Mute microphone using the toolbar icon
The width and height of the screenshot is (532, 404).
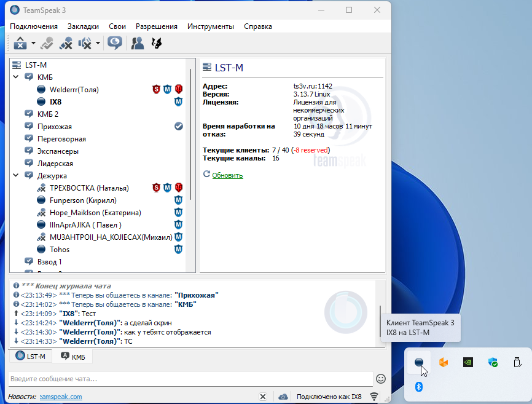pyautogui.click(x=66, y=43)
